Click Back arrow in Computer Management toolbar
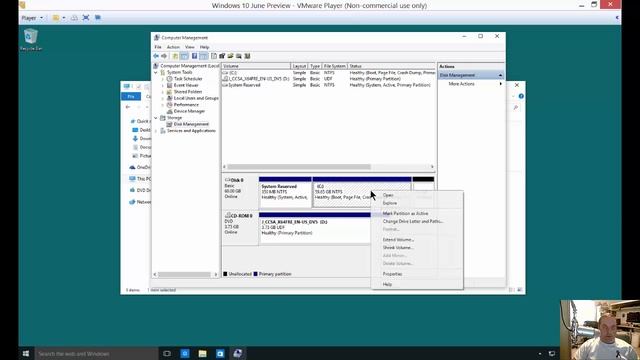This screenshot has height=360, width=640. point(156,56)
